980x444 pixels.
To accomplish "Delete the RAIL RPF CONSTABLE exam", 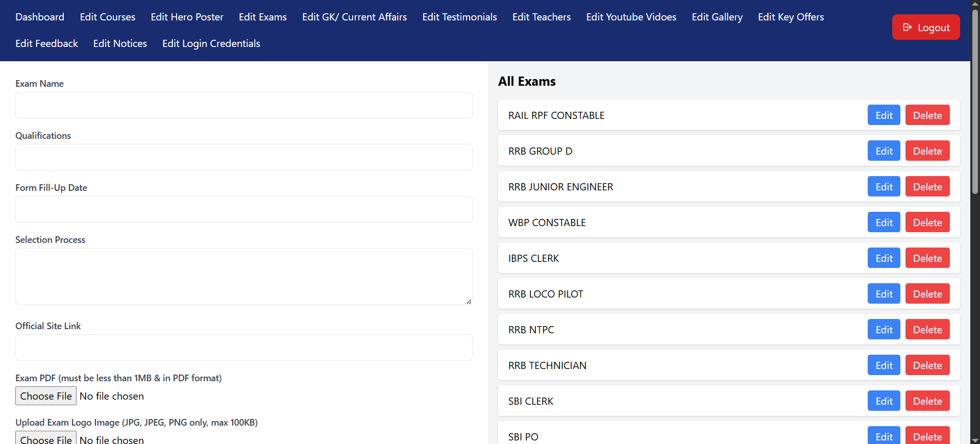I will pos(927,115).
